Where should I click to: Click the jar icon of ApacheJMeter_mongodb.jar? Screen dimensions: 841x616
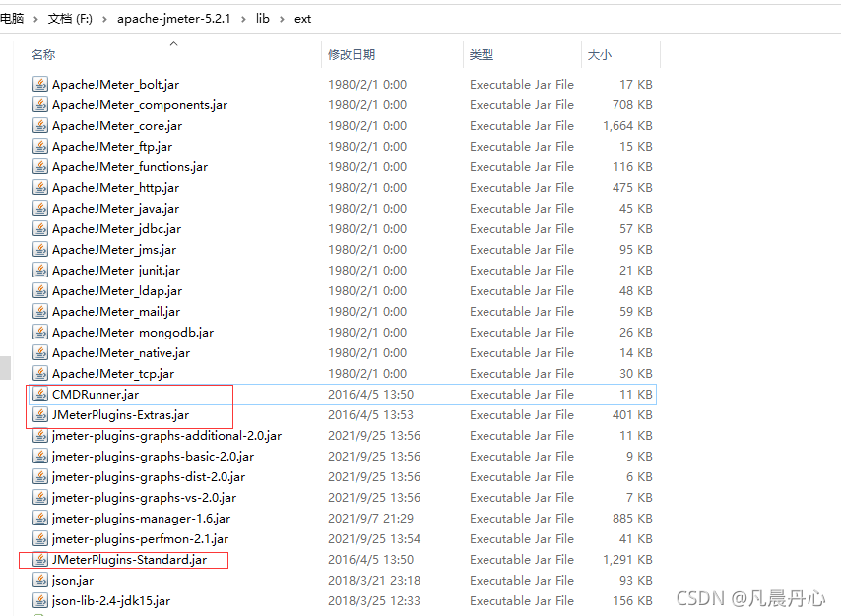[40, 332]
